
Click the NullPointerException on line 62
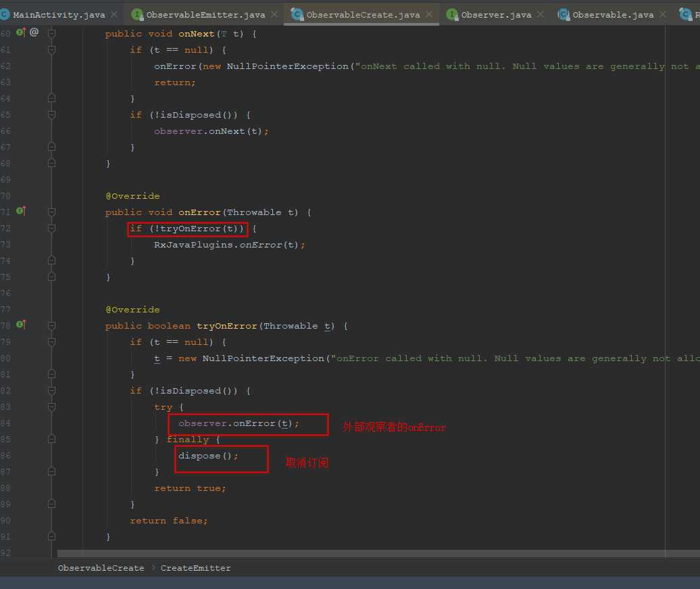click(288, 66)
